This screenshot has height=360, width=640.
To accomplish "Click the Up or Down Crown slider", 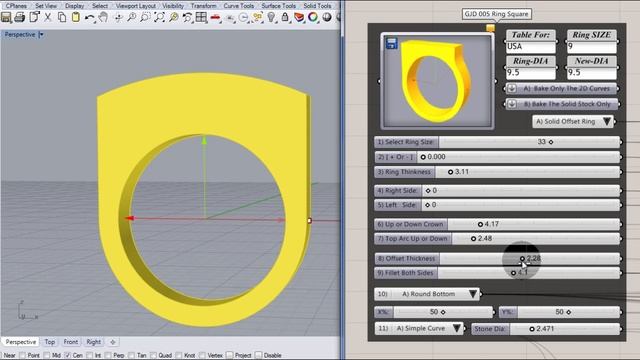I will [x=498, y=224].
